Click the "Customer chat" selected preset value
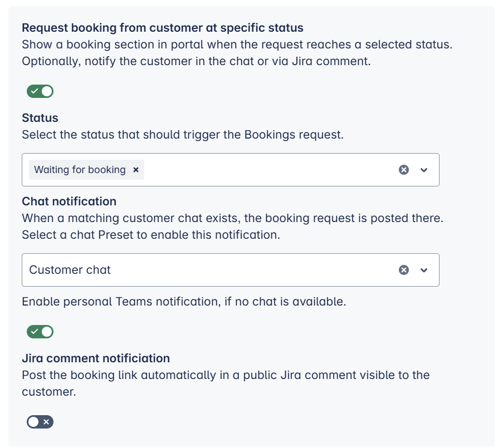Screen dimensions: 498x448 pos(70,270)
